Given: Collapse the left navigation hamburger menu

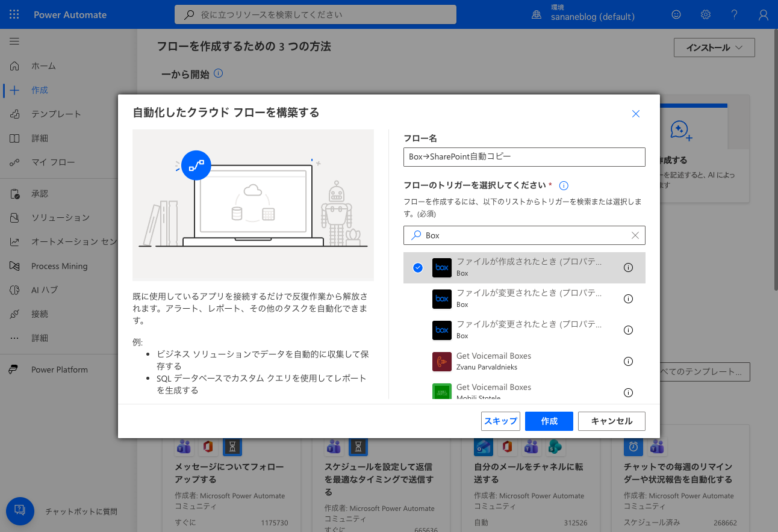Looking at the screenshot, I should tap(14, 42).
